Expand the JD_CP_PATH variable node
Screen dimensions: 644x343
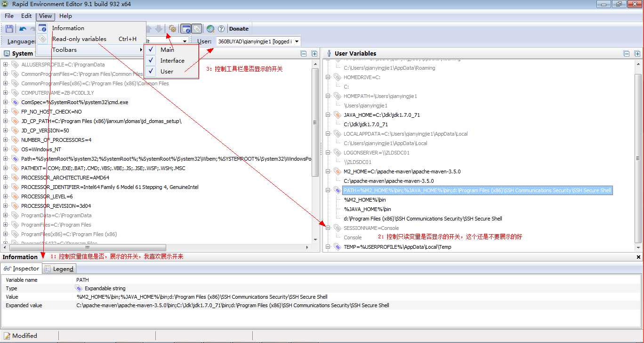coord(6,121)
